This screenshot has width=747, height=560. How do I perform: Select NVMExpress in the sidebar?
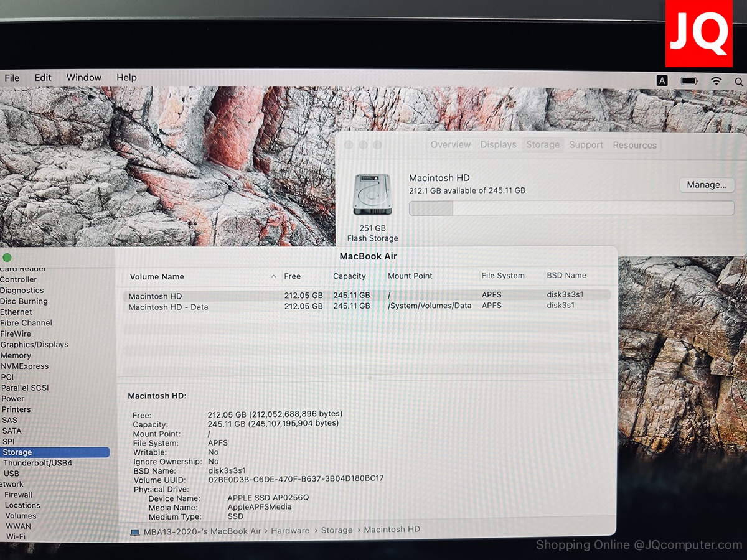pos(24,366)
